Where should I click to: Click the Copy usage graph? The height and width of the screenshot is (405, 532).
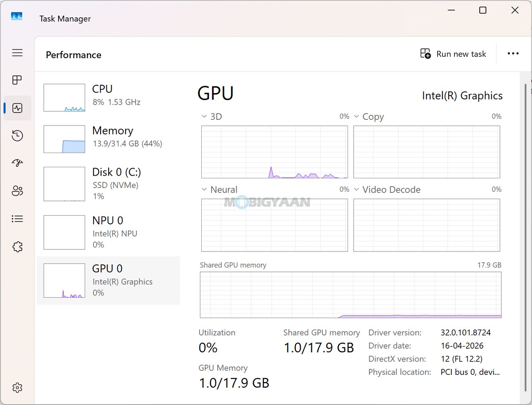click(426, 152)
